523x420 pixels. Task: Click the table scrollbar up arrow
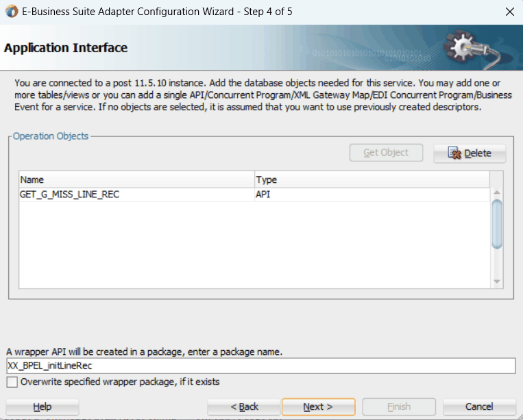click(x=497, y=193)
